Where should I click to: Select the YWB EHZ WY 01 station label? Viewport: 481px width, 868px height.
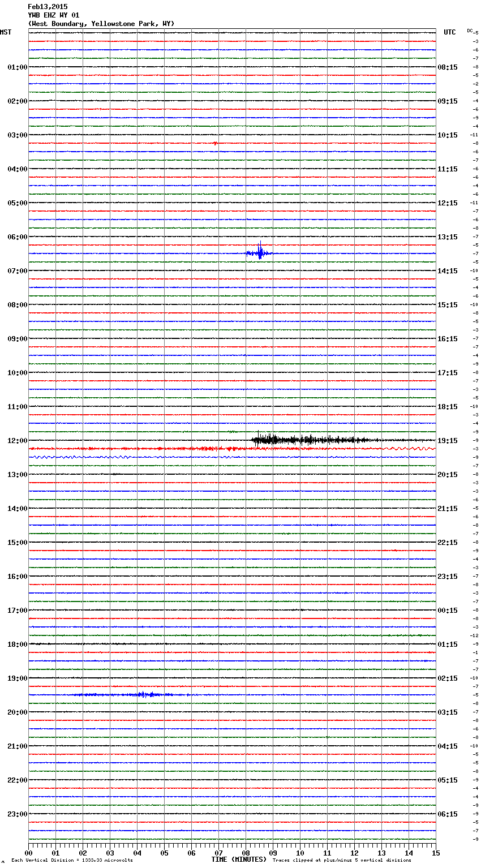click(x=54, y=15)
